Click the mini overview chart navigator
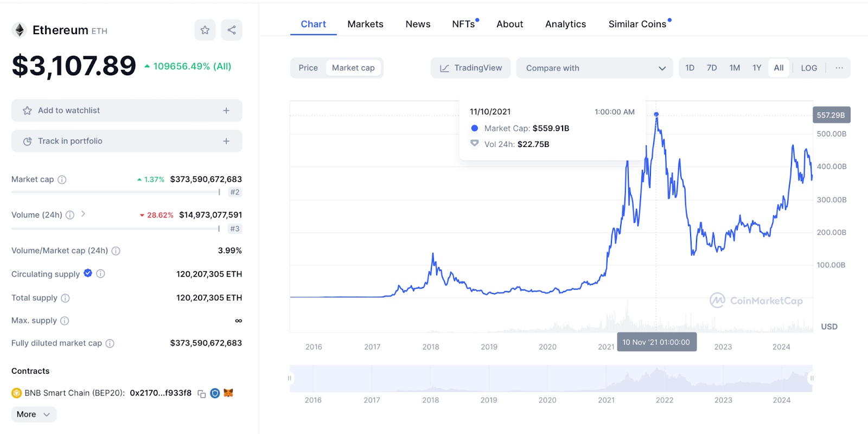The width and height of the screenshot is (868, 434). 551,379
